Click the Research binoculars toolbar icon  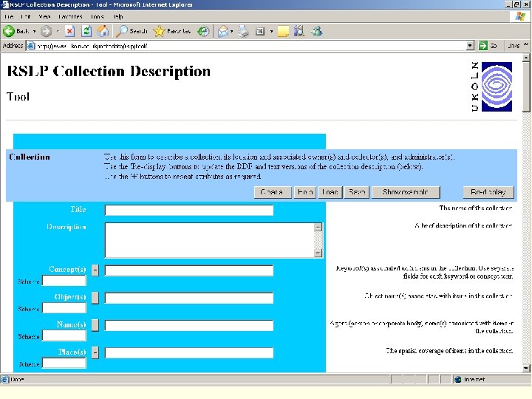(x=299, y=31)
